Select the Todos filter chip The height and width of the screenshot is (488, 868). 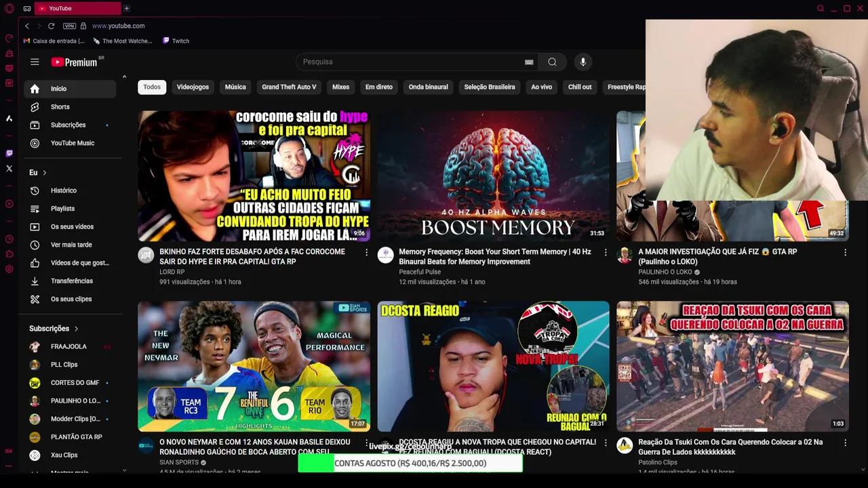click(152, 87)
